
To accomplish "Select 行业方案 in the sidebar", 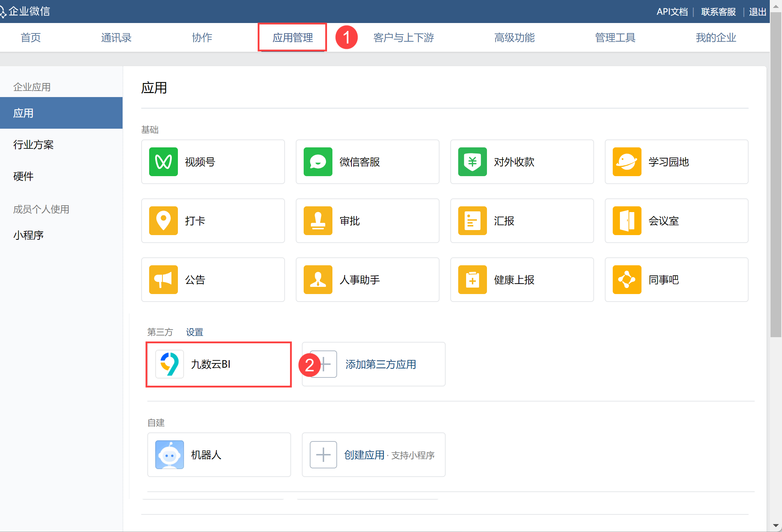I will [33, 145].
